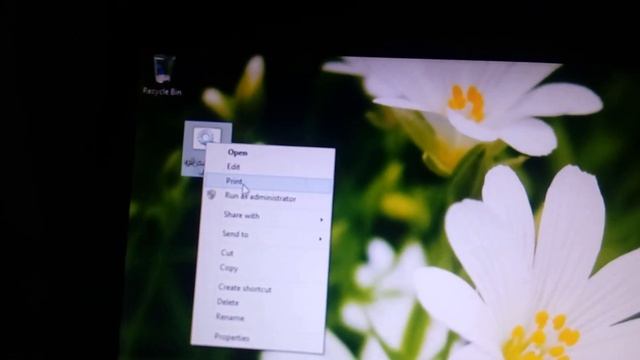Select Share with menu entry
The height and width of the screenshot is (360, 640).
click(x=241, y=215)
